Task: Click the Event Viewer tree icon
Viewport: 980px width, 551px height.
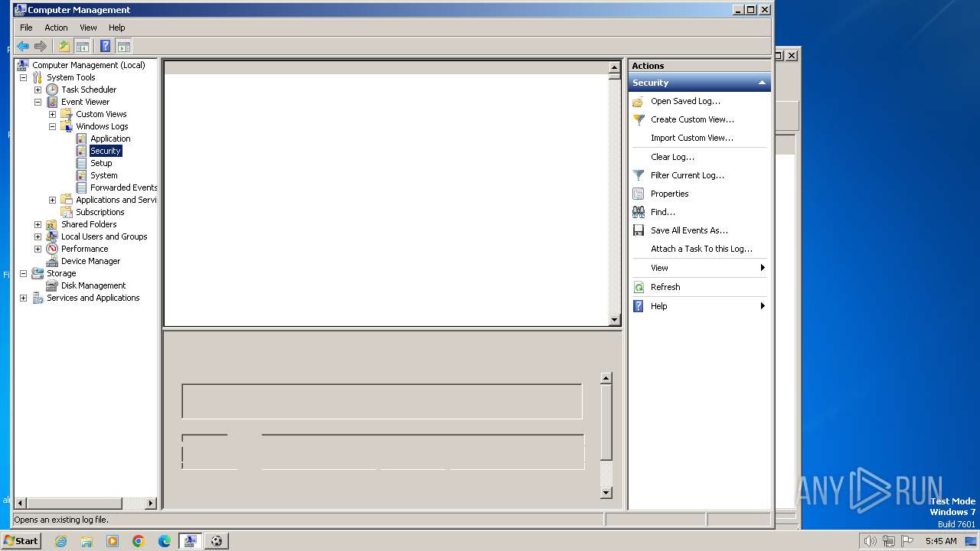Action: point(52,102)
